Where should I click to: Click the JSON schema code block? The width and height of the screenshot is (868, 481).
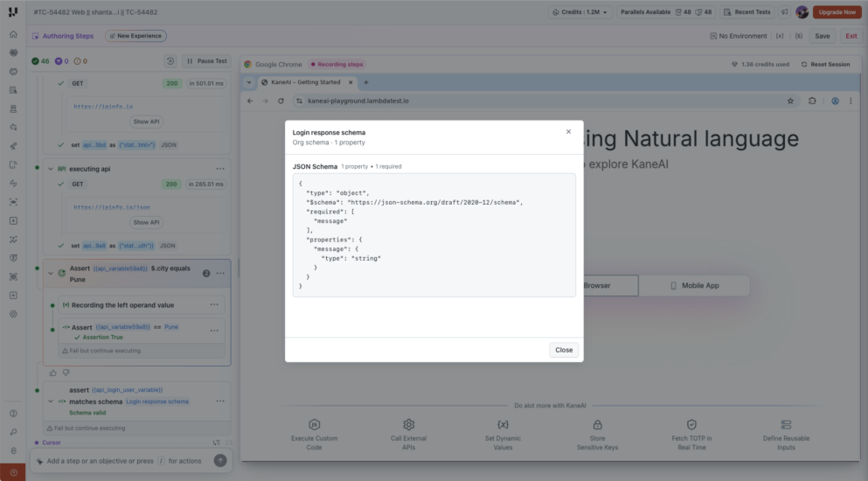coord(434,235)
